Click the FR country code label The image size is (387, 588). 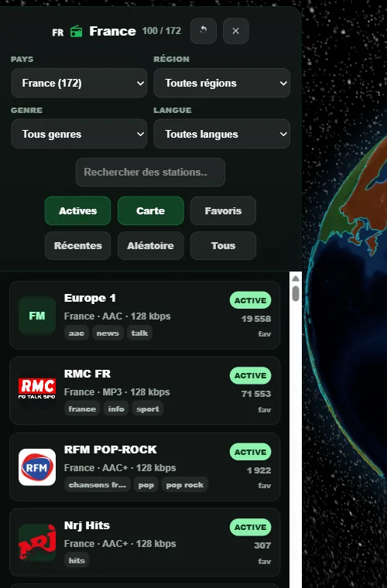(58, 32)
